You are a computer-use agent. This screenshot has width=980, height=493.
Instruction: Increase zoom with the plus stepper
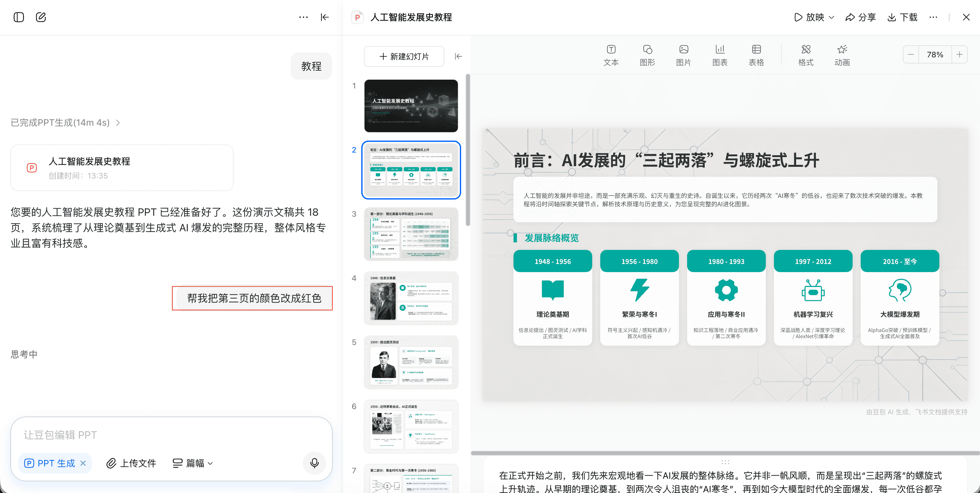click(x=959, y=54)
